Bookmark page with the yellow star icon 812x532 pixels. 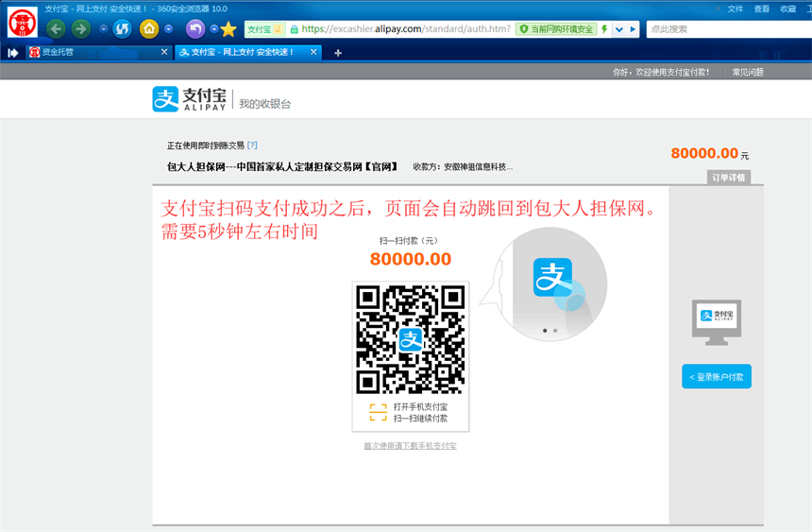228,29
